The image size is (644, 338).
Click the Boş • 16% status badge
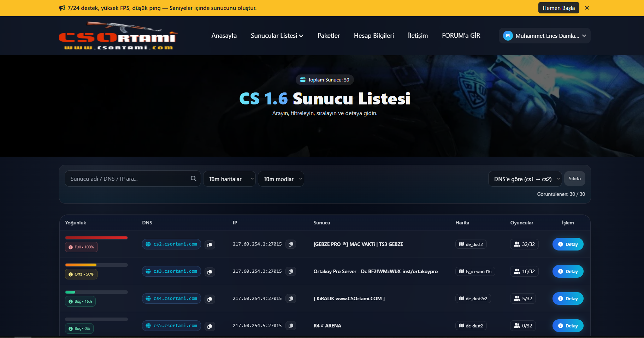click(x=80, y=301)
